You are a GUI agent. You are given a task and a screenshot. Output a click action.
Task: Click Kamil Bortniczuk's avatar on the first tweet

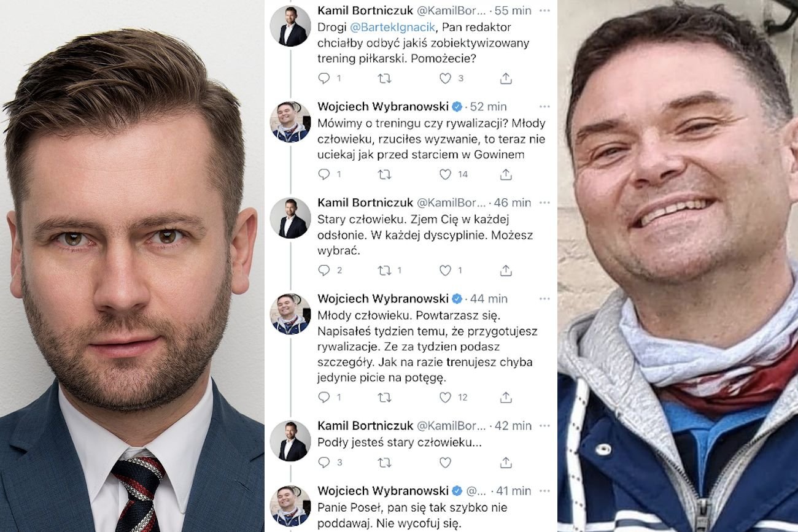(x=290, y=26)
